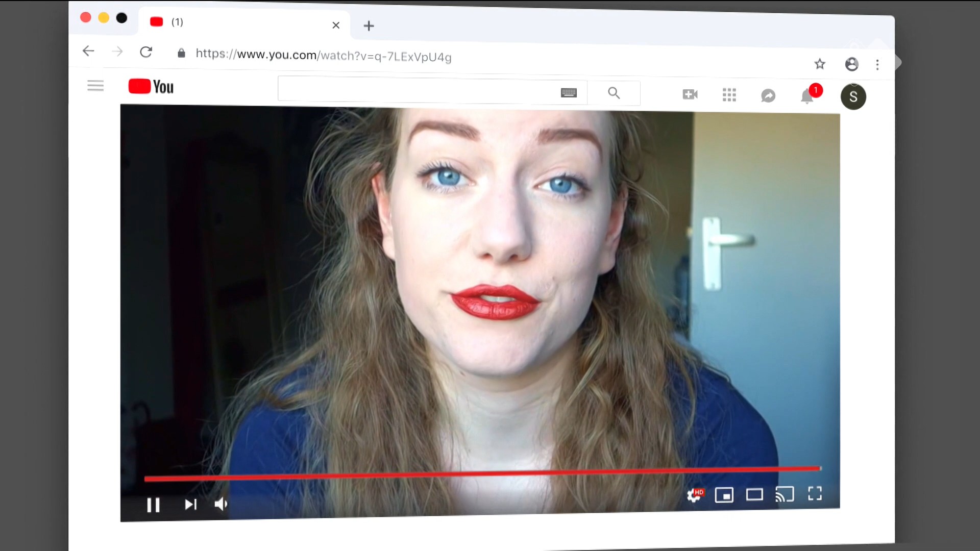980x551 pixels.
Task: Switch to theater mode
Action: coord(754,494)
